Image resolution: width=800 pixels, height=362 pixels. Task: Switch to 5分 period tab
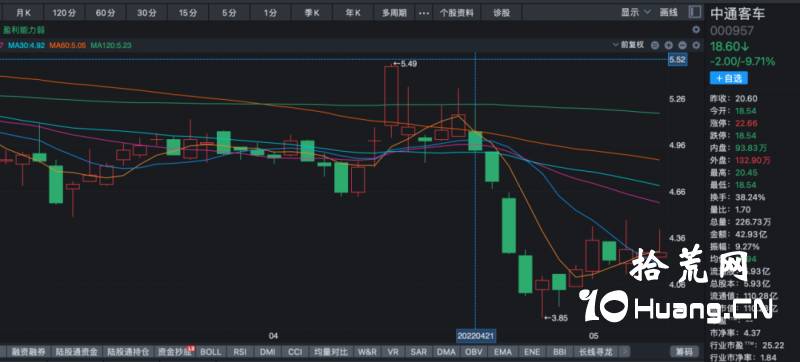229,13
